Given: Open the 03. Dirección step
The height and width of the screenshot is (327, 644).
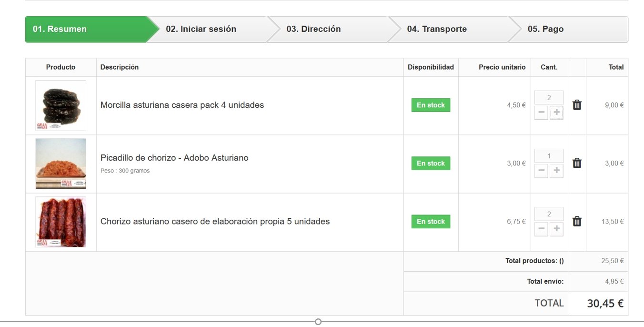Looking at the screenshot, I should tap(313, 29).
